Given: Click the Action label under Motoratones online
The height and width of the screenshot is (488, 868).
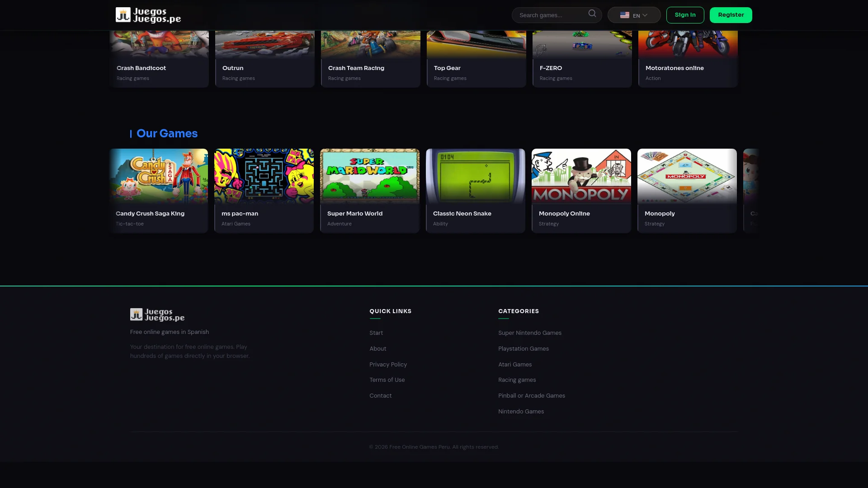Looking at the screenshot, I should click(653, 78).
